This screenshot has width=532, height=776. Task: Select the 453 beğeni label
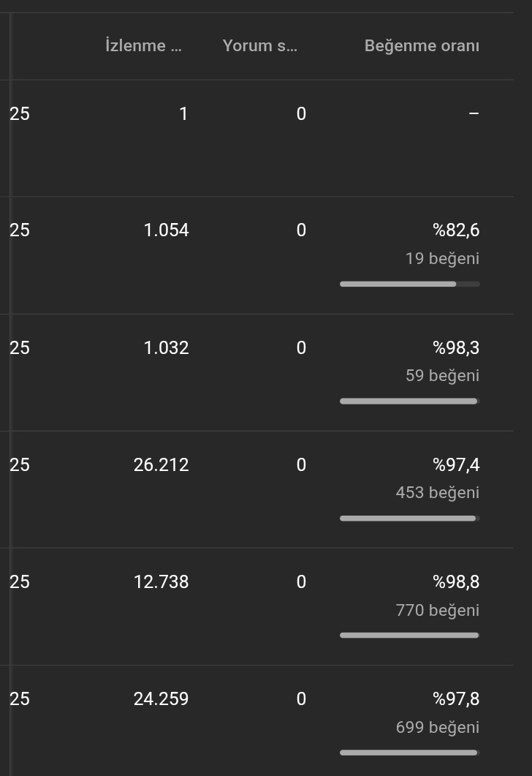438,493
